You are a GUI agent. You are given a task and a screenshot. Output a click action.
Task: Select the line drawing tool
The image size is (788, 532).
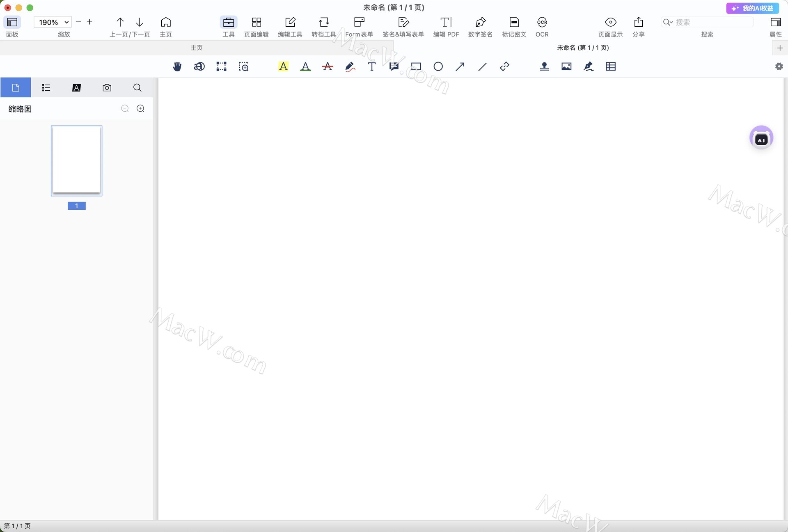[482, 66]
